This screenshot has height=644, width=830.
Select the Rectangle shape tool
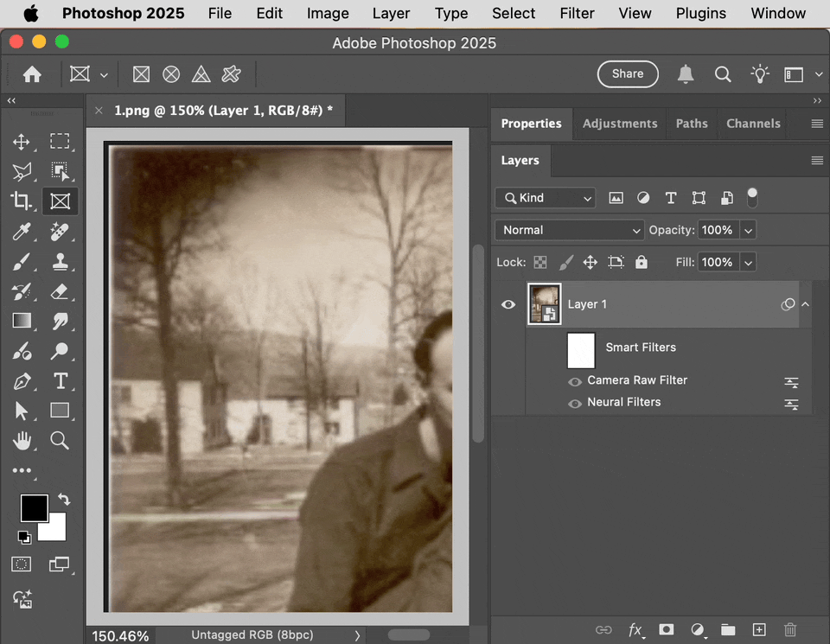tap(60, 411)
